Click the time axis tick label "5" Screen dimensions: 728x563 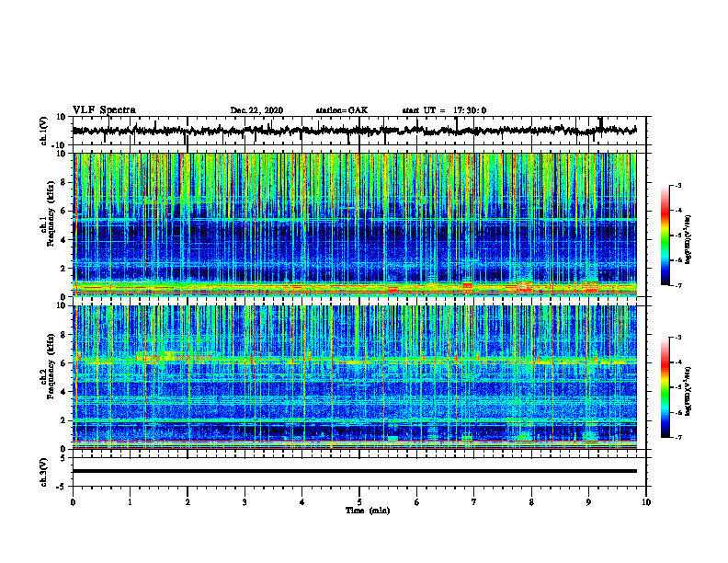click(x=359, y=502)
